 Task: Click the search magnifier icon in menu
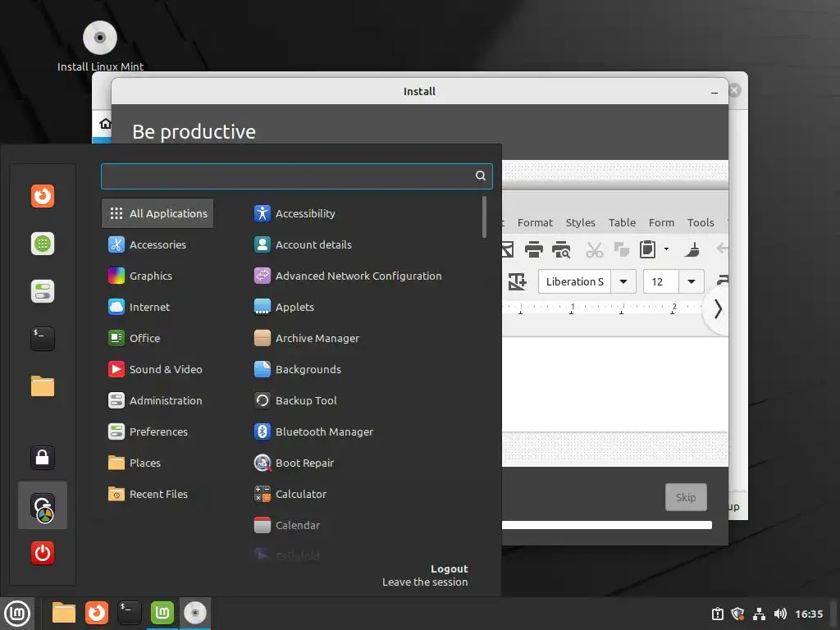click(481, 176)
